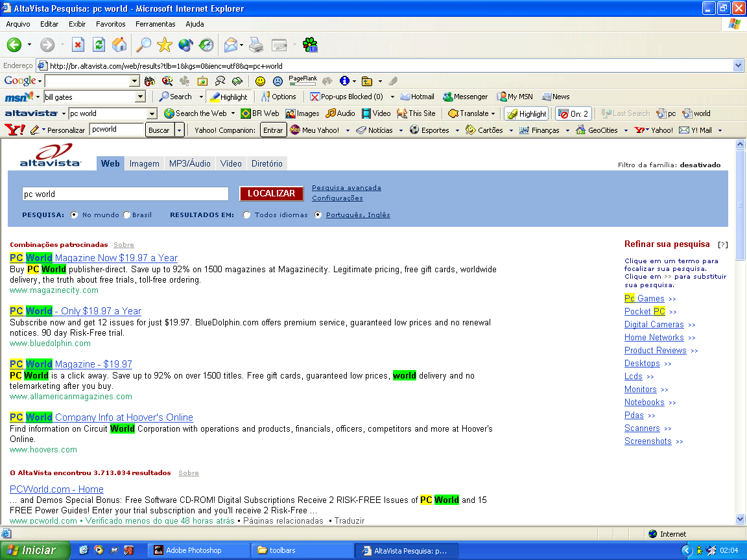Click the Mail envelope icon

[231, 45]
